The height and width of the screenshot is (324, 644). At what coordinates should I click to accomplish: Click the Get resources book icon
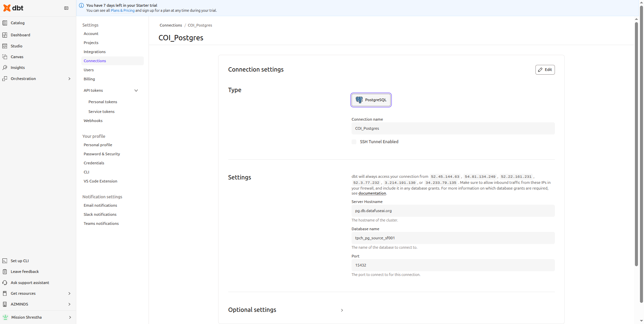click(5, 293)
